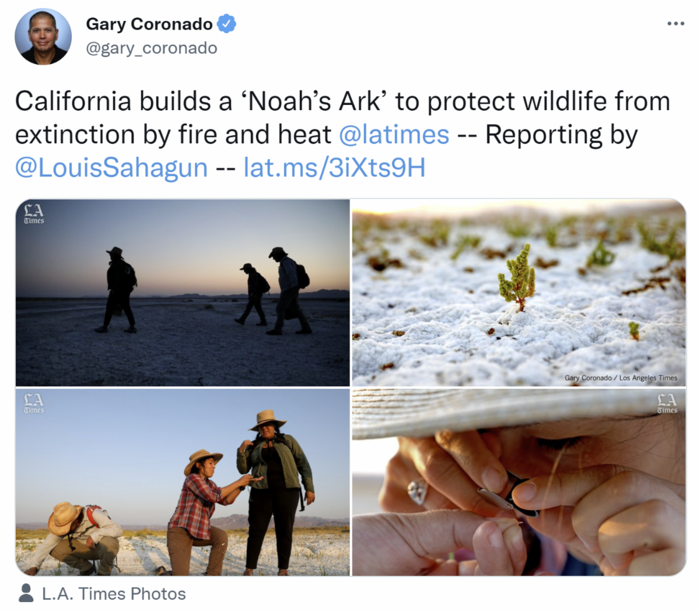This screenshot has width=700, height=612.
Task: Open the L.A. Times Photos tag label
Action: pos(114,593)
